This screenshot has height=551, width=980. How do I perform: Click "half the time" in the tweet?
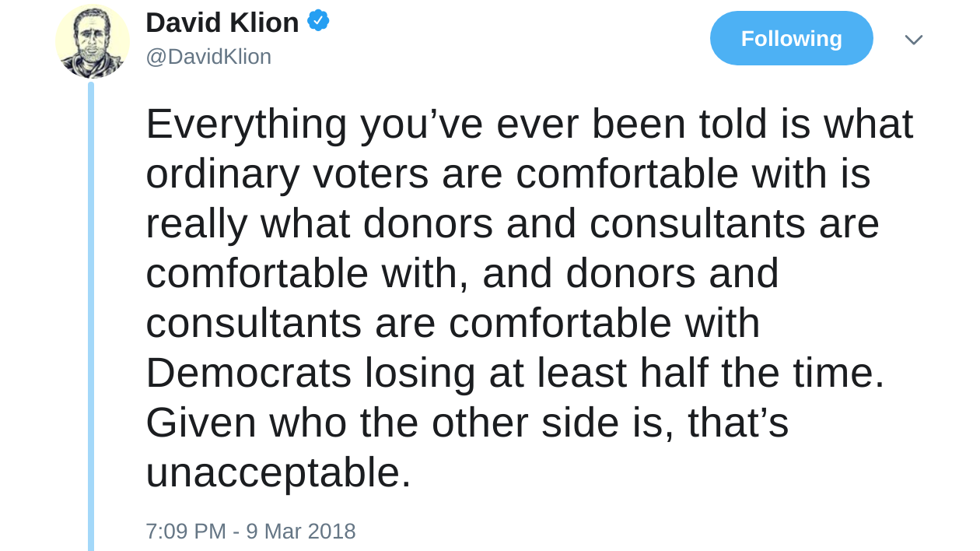tap(761, 374)
